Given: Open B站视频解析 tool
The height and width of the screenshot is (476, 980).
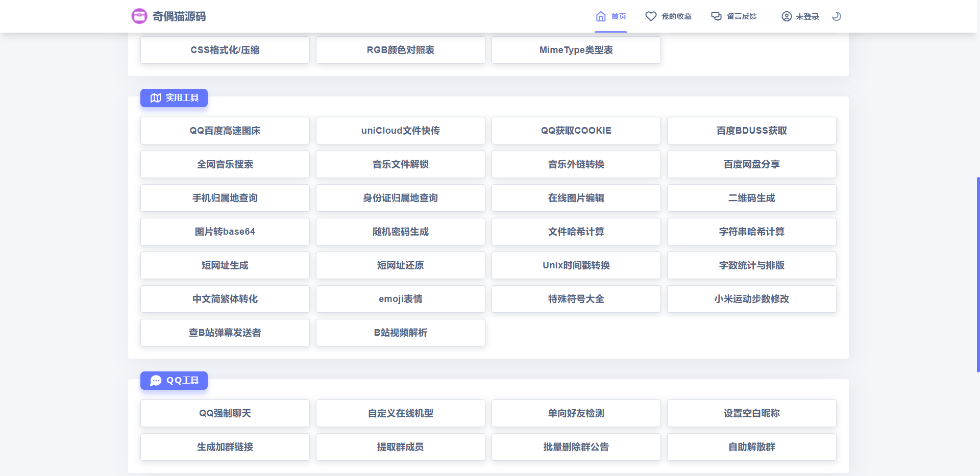Looking at the screenshot, I should pyautogui.click(x=401, y=333).
